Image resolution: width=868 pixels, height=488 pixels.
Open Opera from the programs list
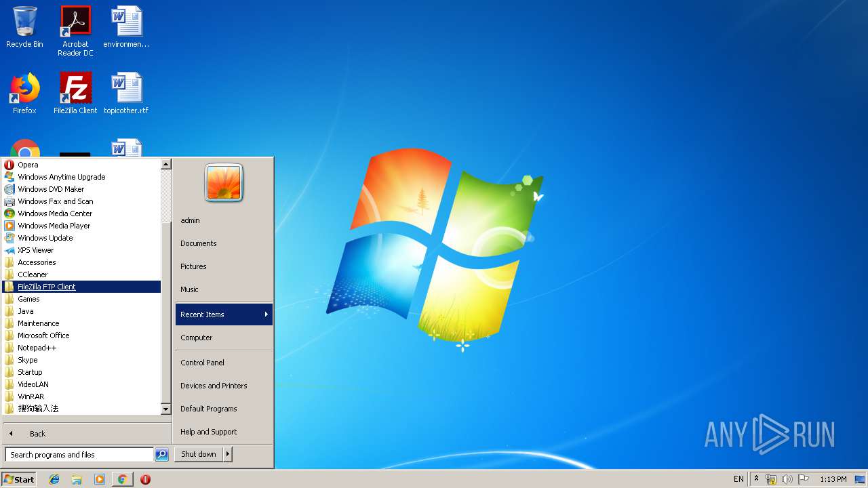coord(81,165)
